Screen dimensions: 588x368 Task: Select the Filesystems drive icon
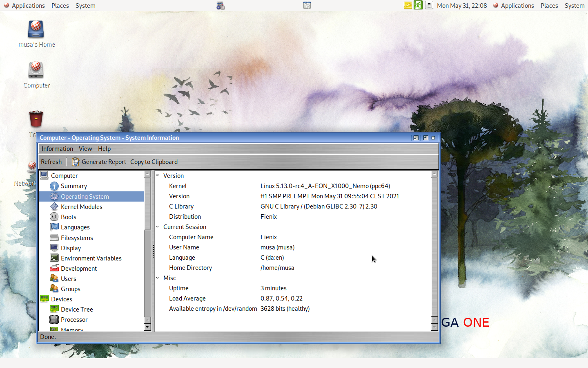click(54, 238)
